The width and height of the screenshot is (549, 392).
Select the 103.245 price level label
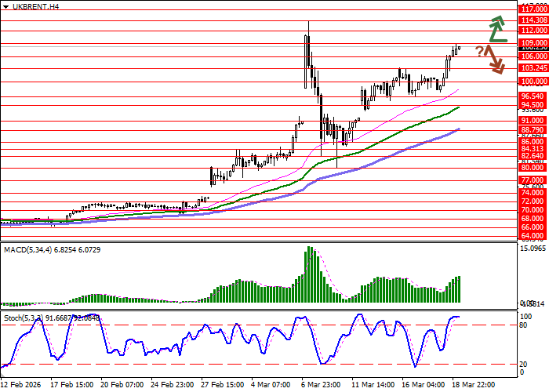[x=533, y=67]
